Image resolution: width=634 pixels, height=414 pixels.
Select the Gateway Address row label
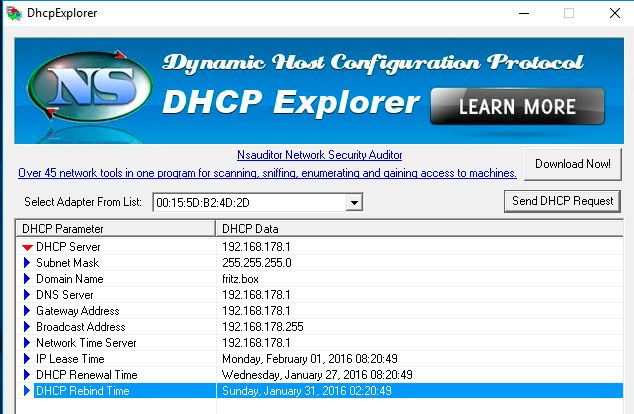78,311
